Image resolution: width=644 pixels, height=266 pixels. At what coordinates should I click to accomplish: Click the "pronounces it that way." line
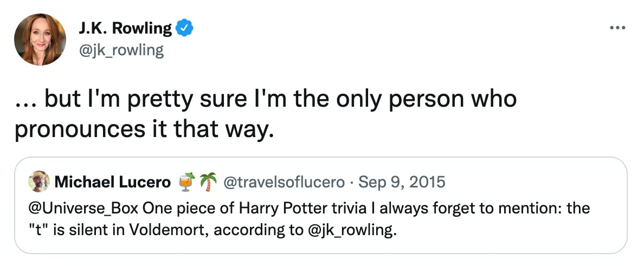pos(142,131)
